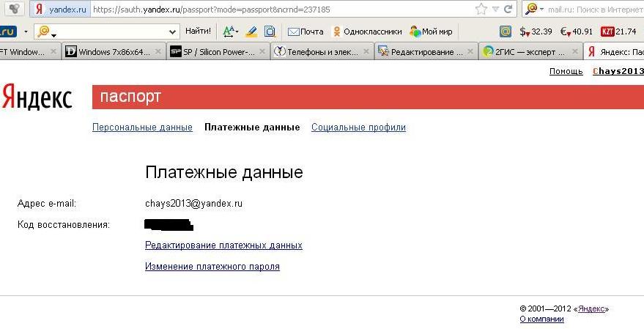This screenshot has width=644, height=329.
Task: Click the euro rate 40.91
Action: pyautogui.click(x=577, y=32)
